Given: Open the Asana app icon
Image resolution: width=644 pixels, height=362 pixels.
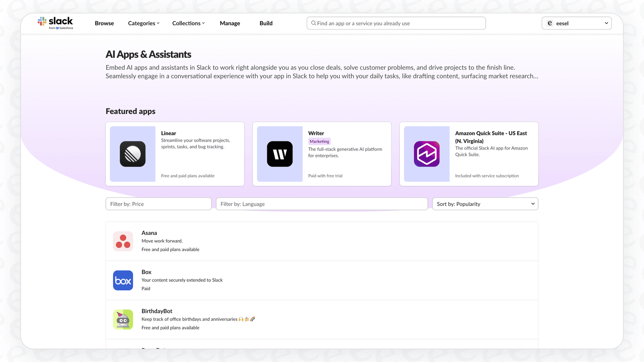Looking at the screenshot, I should [x=123, y=241].
